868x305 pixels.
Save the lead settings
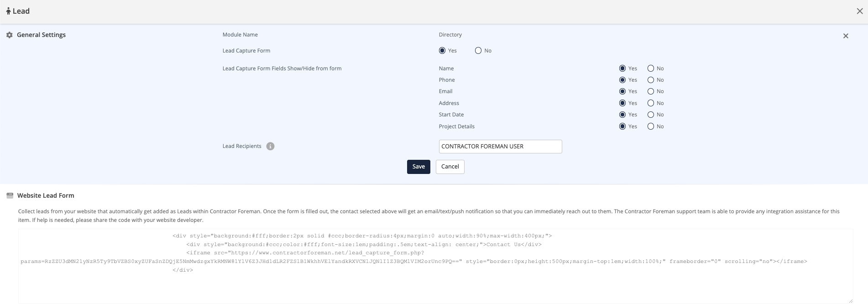(418, 167)
